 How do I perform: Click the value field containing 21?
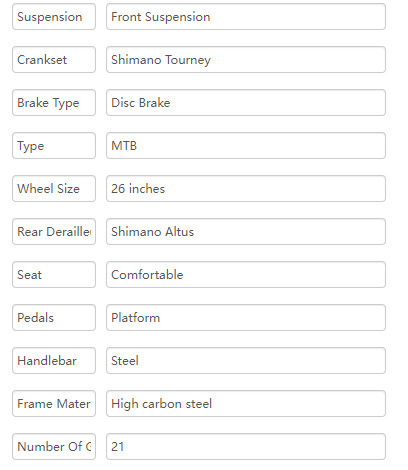[x=246, y=447]
